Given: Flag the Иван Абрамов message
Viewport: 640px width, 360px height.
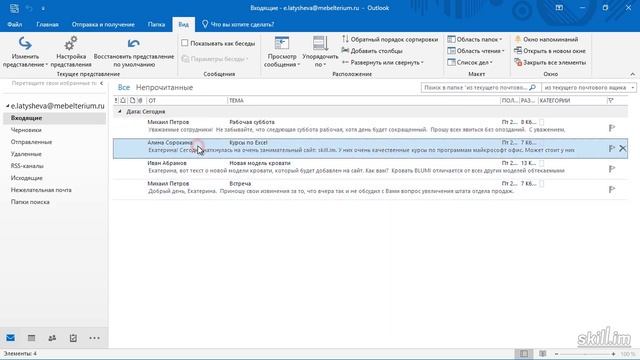Looking at the screenshot, I should point(611,169).
